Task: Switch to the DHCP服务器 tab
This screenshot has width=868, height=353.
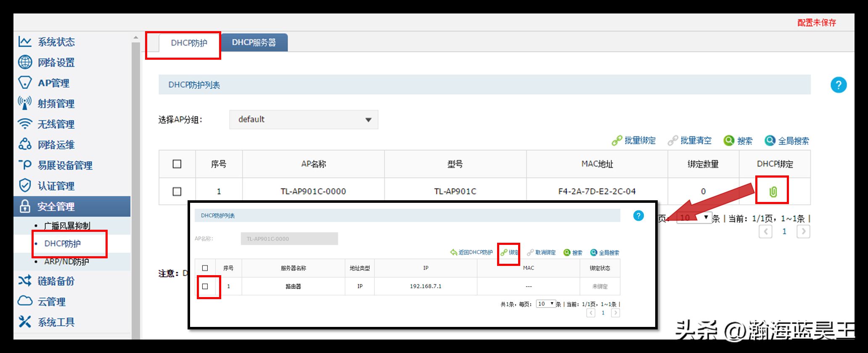Action: (254, 42)
